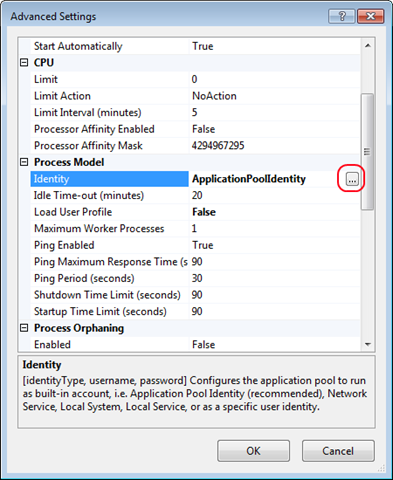Collapse the CPU section
Screen dimensions: 393x480
24,62
